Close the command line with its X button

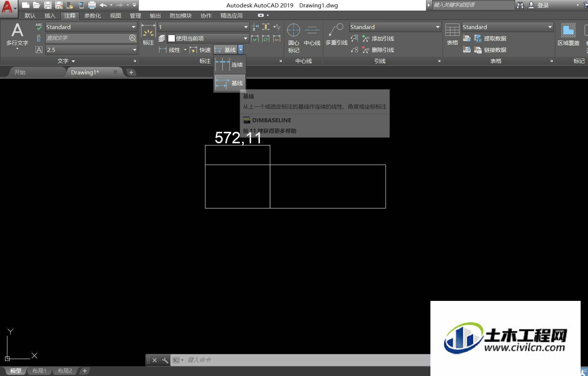tap(155, 360)
